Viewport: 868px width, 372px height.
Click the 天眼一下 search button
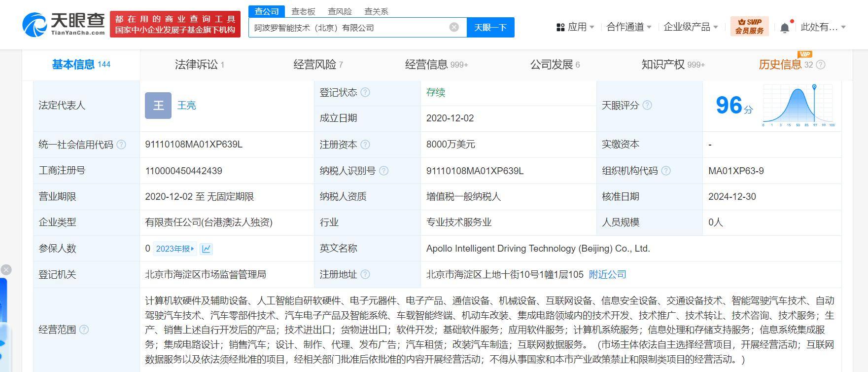(x=490, y=27)
